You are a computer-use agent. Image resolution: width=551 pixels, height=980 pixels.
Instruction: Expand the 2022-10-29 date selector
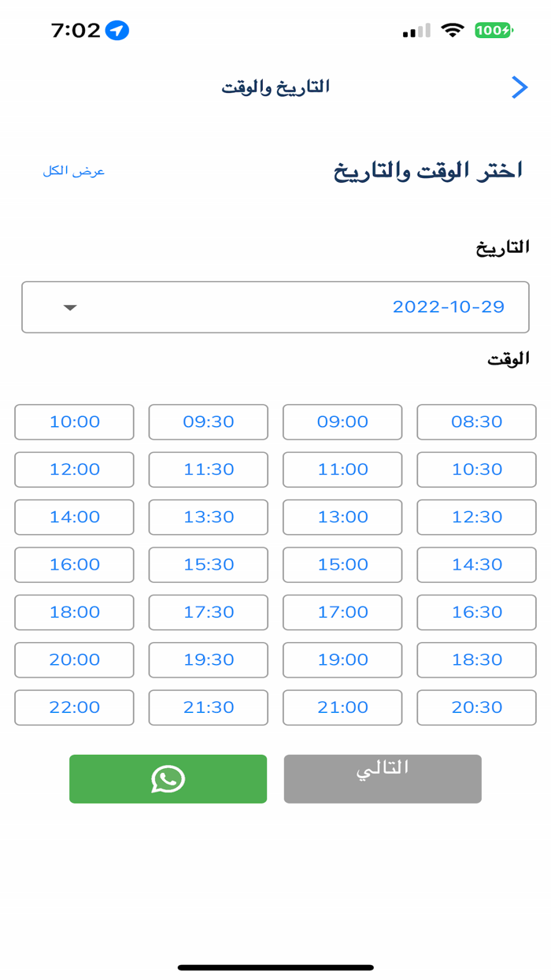(275, 307)
